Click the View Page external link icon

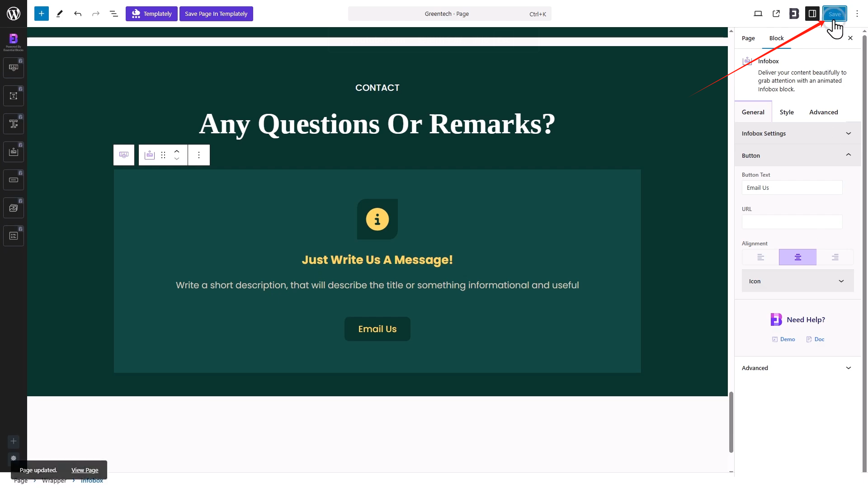tap(776, 14)
